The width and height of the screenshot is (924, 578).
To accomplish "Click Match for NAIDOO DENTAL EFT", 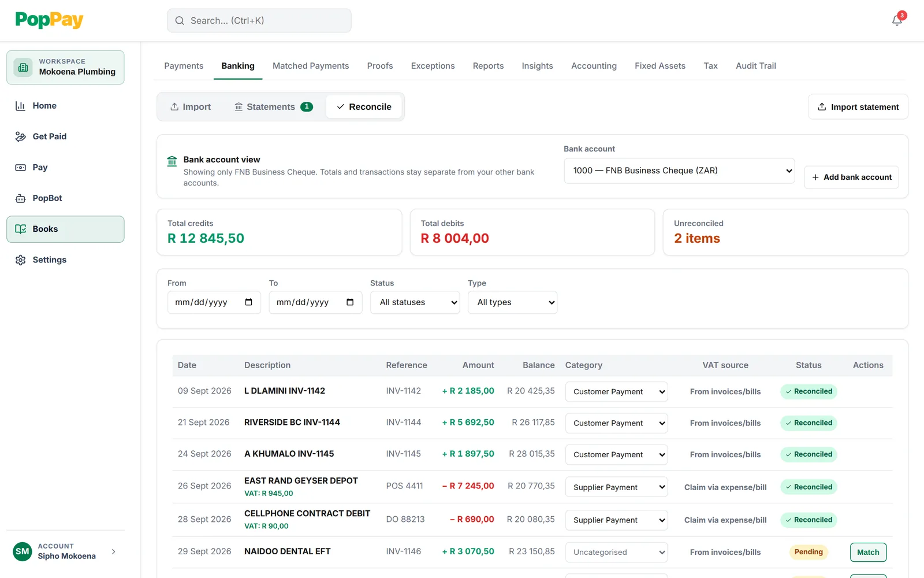I will click(868, 552).
